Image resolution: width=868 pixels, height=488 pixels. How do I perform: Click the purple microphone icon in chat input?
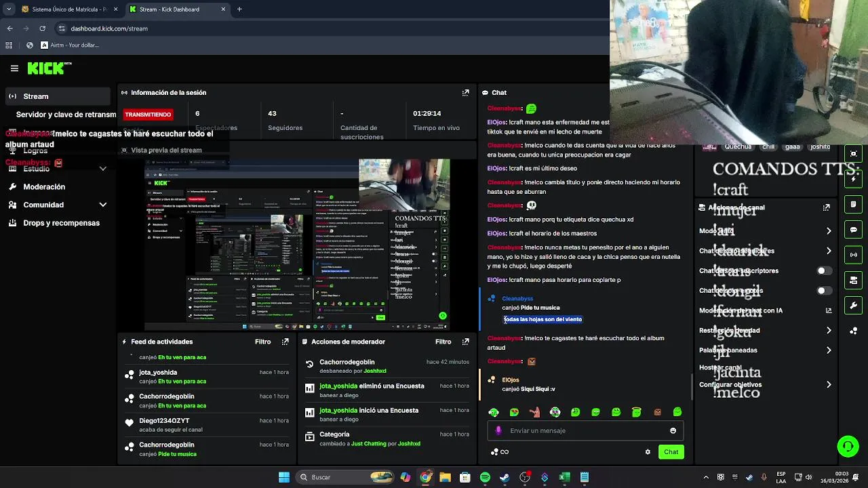click(x=498, y=430)
